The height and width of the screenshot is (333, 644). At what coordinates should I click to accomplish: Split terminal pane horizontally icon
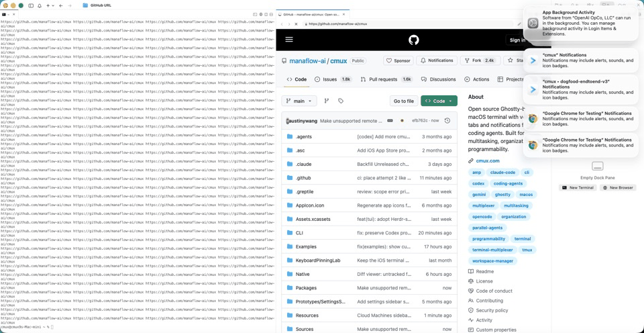[271, 14]
